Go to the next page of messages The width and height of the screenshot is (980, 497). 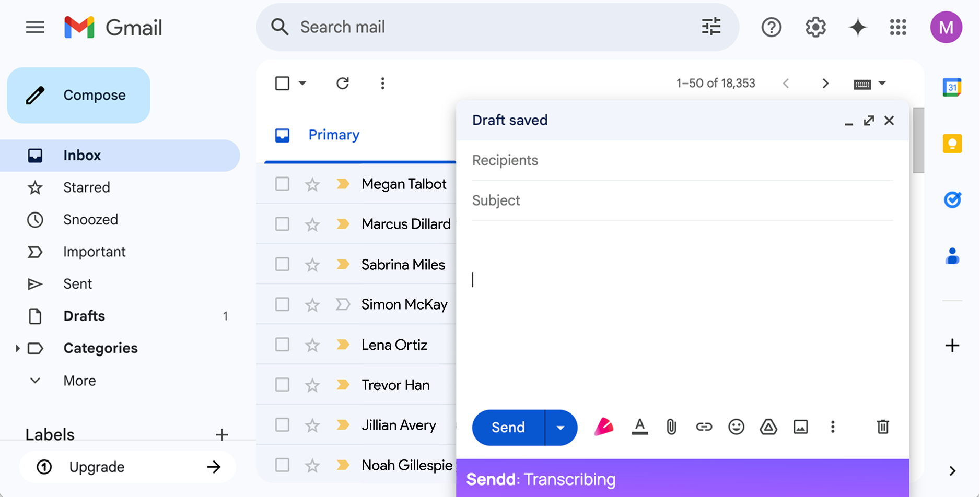click(x=825, y=84)
